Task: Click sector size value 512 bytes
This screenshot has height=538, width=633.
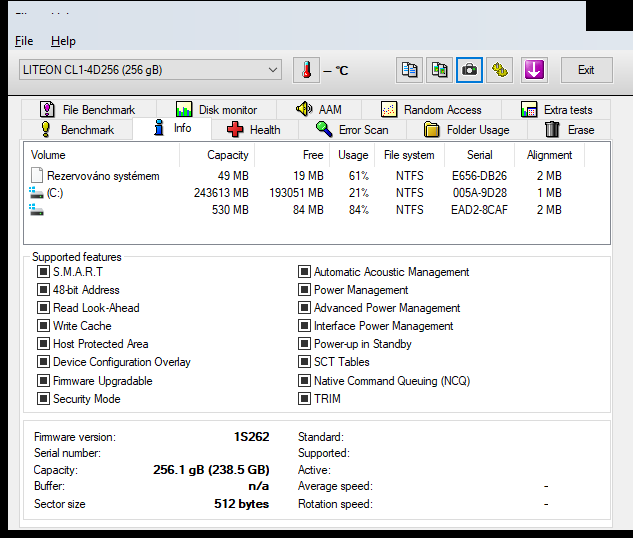Action: (241, 504)
